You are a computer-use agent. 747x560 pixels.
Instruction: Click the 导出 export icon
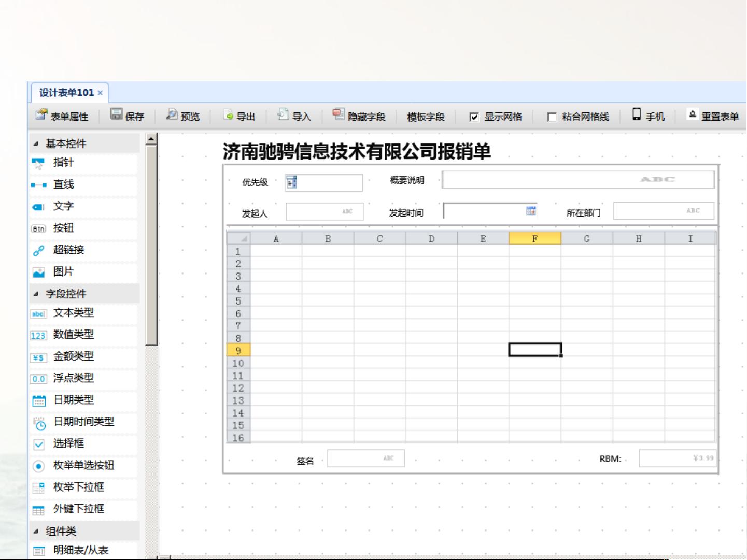tap(228, 115)
